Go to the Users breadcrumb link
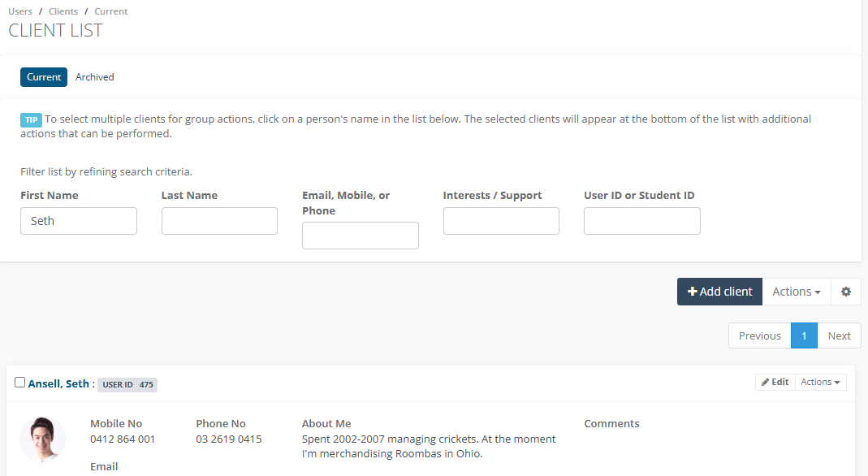This screenshot has height=476, width=868. (x=20, y=11)
